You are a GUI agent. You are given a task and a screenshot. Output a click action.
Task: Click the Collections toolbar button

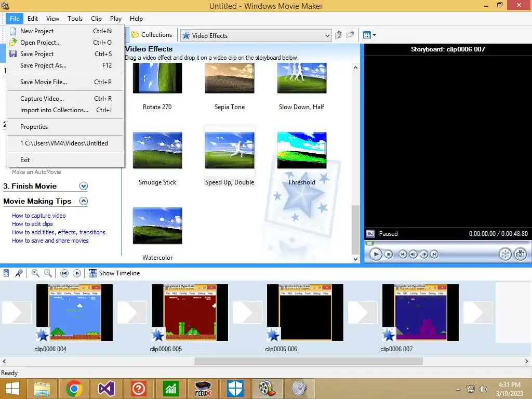(x=152, y=35)
